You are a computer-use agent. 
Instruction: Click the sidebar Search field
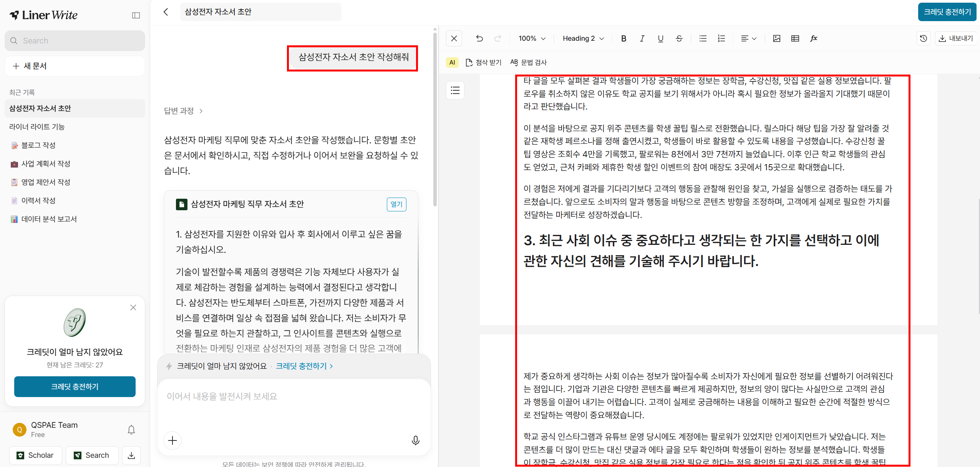pyautogui.click(x=75, y=41)
